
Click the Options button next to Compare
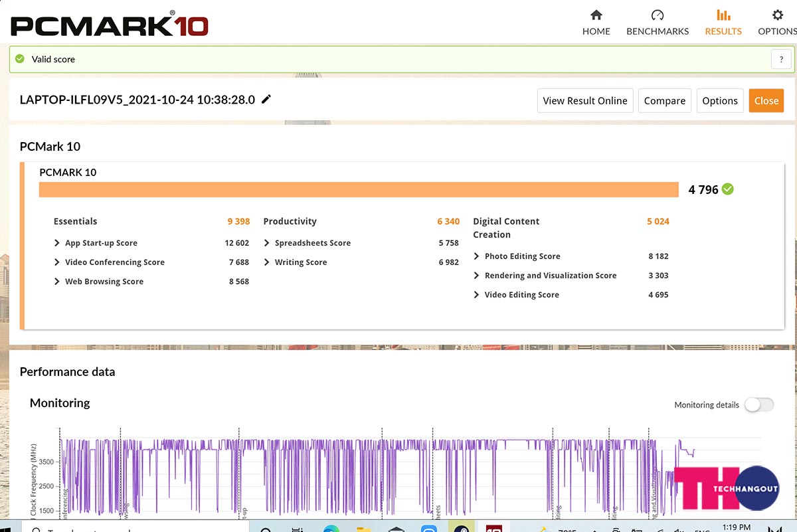(x=720, y=101)
